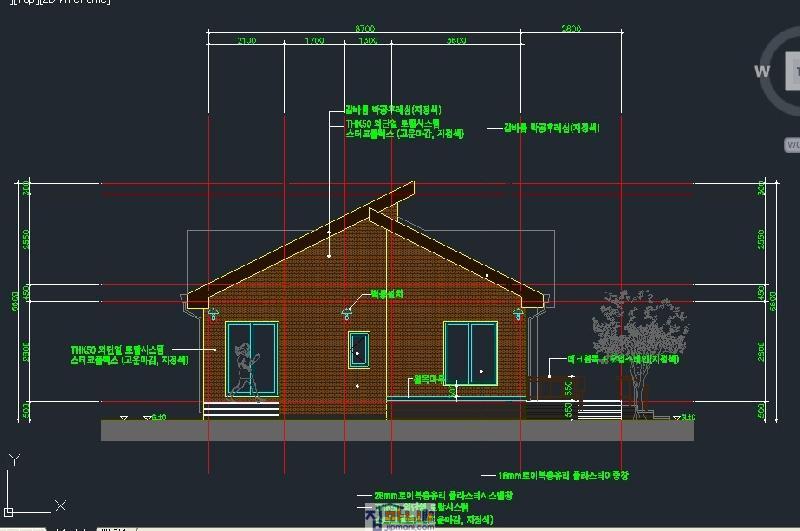The width and height of the screenshot is (800, 531).
Task: Select the white entry steps at bottom left
Action: click(x=240, y=408)
